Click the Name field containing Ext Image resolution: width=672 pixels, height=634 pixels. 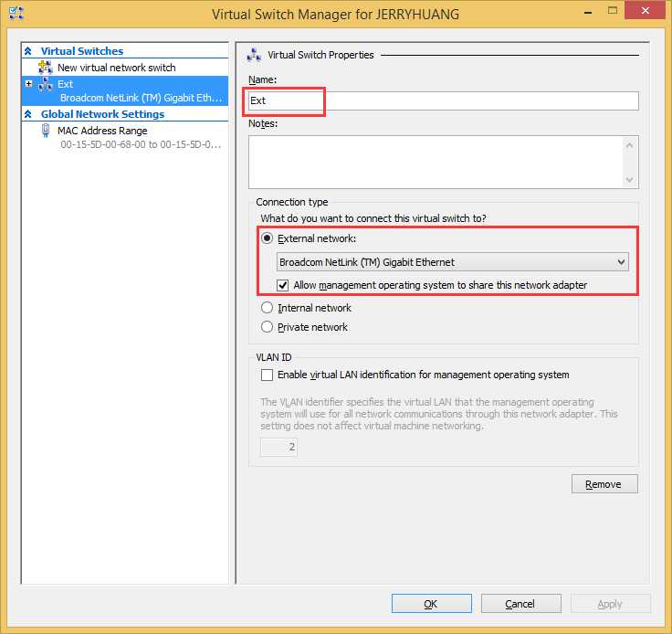[x=444, y=100]
